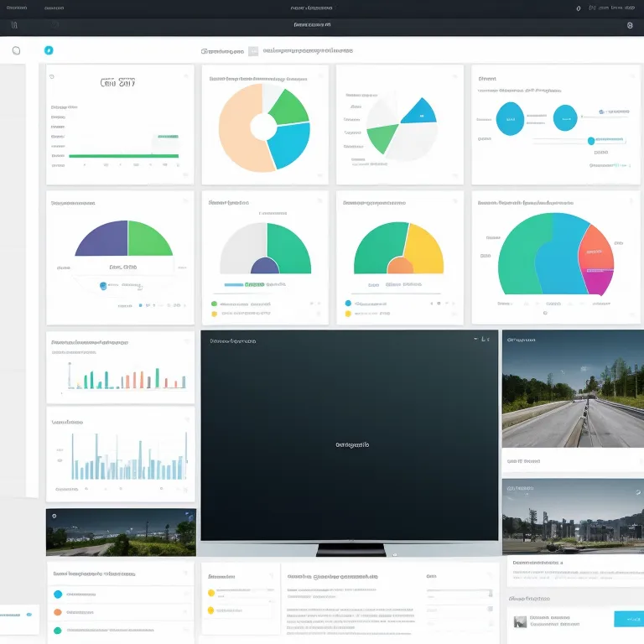Click the round outline icon in left sidebar
The image size is (644, 644).
point(16,50)
